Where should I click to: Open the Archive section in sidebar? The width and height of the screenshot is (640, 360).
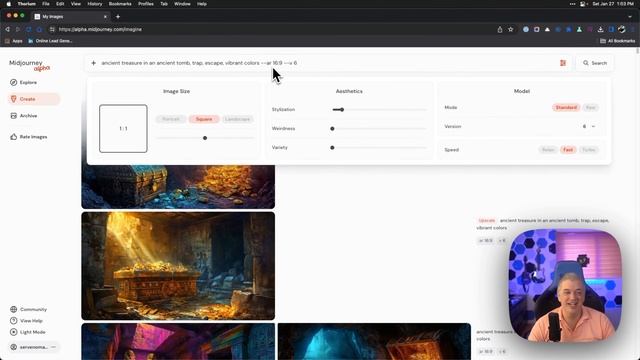click(x=24, y=116)
